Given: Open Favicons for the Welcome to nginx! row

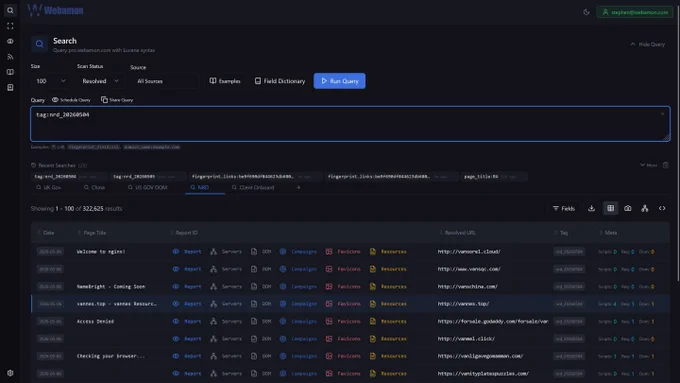Looking at the screenshot, I should point(343,252).
